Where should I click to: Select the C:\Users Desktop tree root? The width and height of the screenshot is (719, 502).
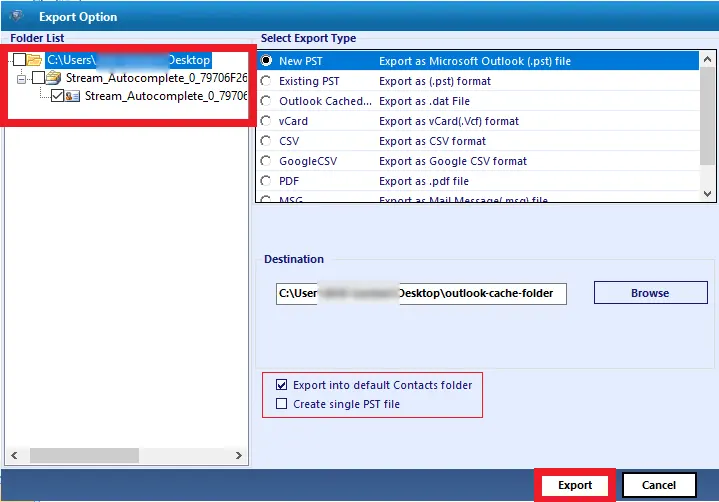128,60
